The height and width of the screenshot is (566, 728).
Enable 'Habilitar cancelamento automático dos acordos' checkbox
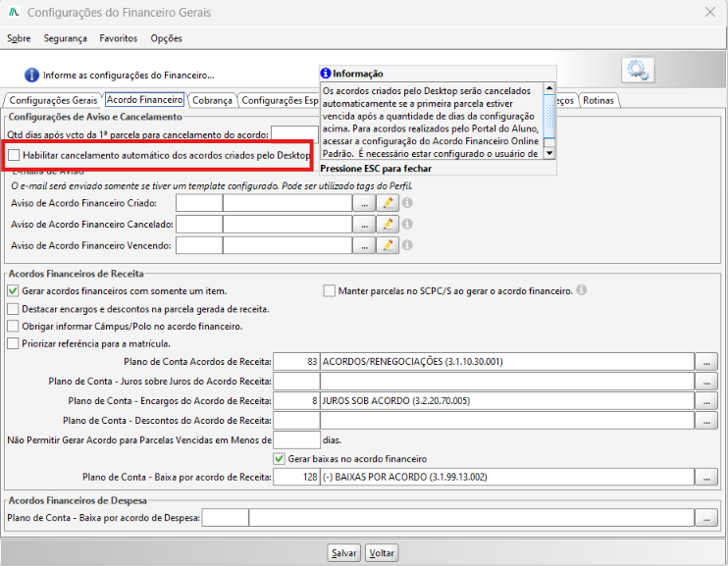(x=14, y=155)
